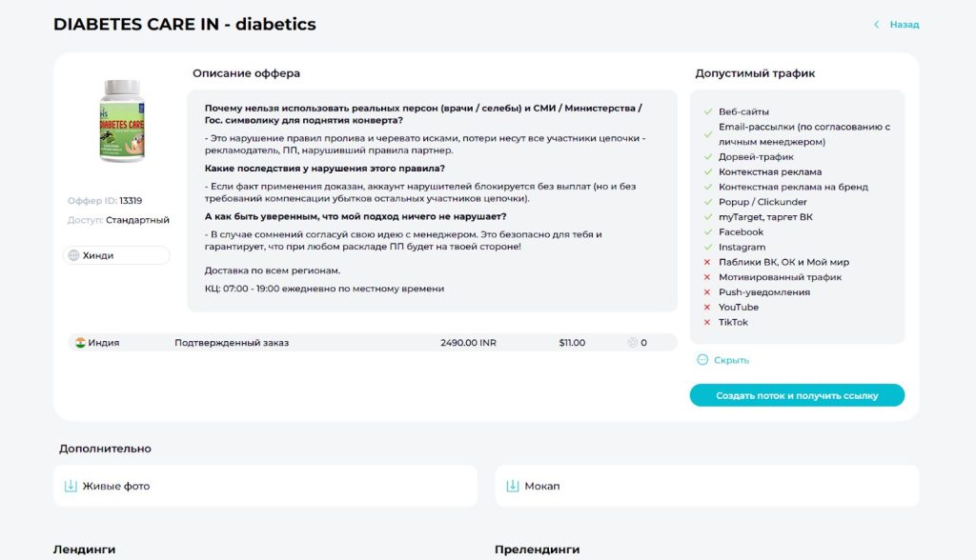Click the back chevron arrow icon
The height and width of the screenshot is (560, 976).
pyautogui.click(x=876, y=25)
